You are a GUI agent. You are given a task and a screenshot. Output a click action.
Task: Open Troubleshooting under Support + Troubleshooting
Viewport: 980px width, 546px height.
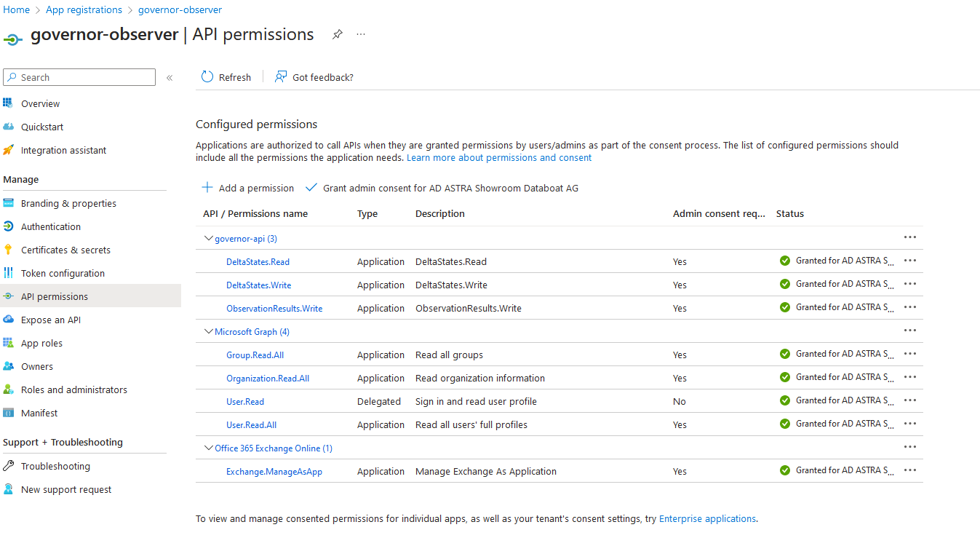pyautogui.click(x=55, y=465)
